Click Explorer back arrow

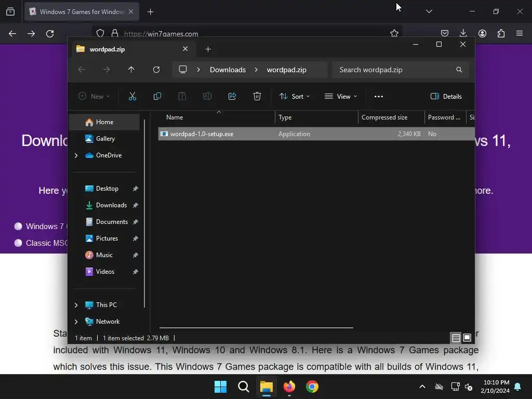point(82,70)
